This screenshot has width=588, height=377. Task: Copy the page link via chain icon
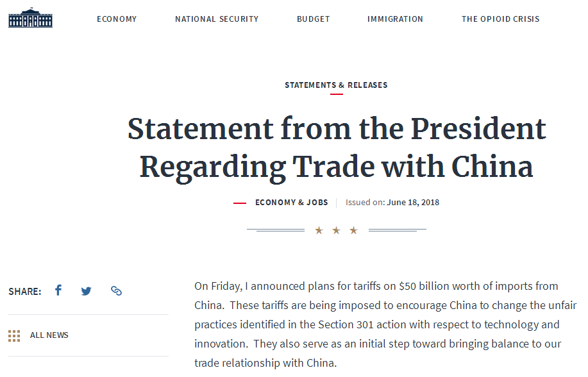click(116, 291)
